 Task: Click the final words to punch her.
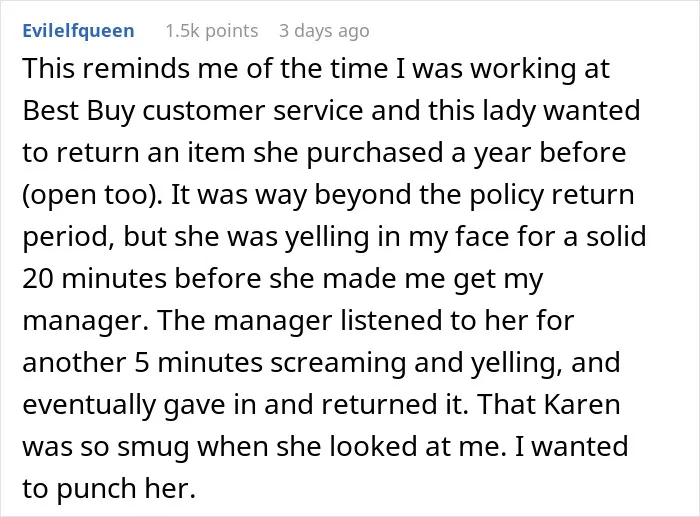tap(109, 488)
